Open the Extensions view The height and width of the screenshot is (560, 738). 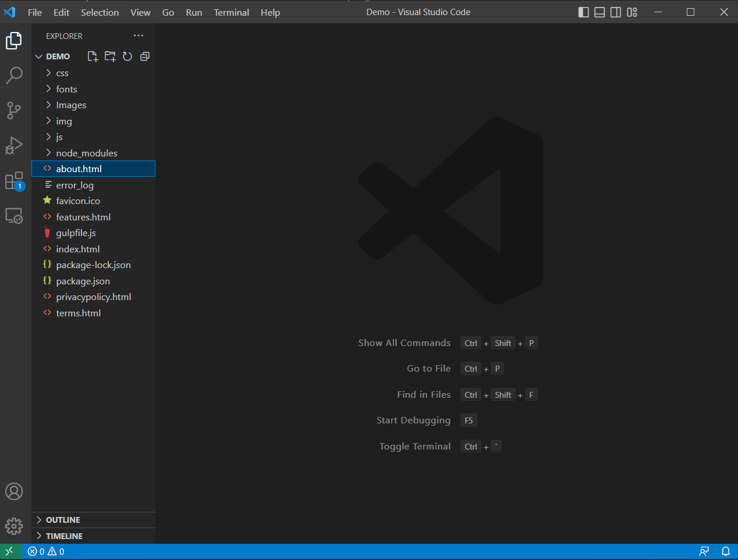[14, 181]
